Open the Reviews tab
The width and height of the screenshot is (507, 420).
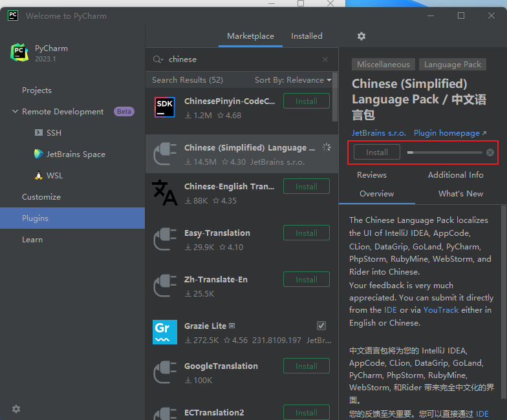point(371,174)
